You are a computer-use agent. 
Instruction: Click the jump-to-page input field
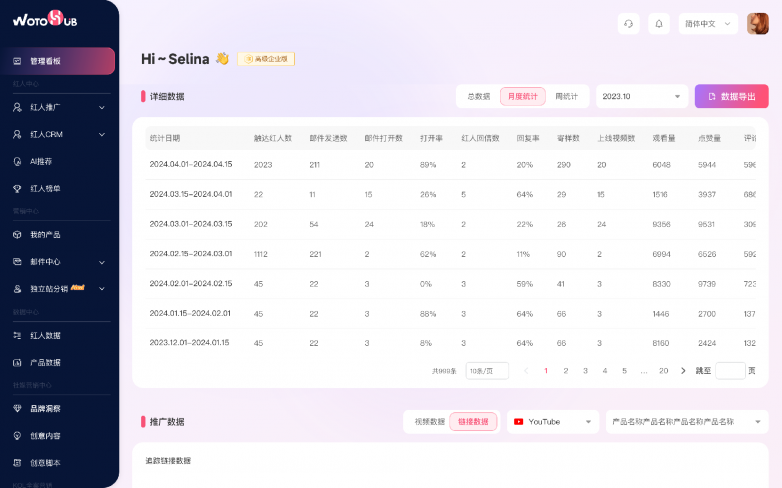(730, 371)
